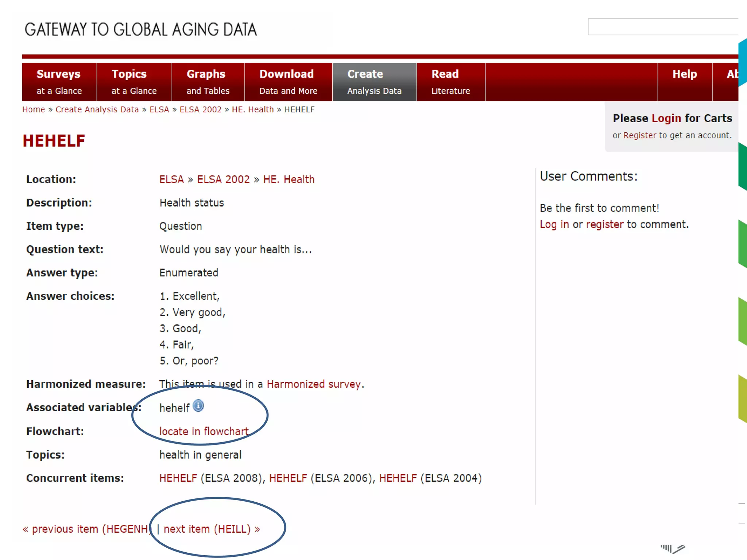Open the Topics at a Glance menu

(x=134, y=82)
